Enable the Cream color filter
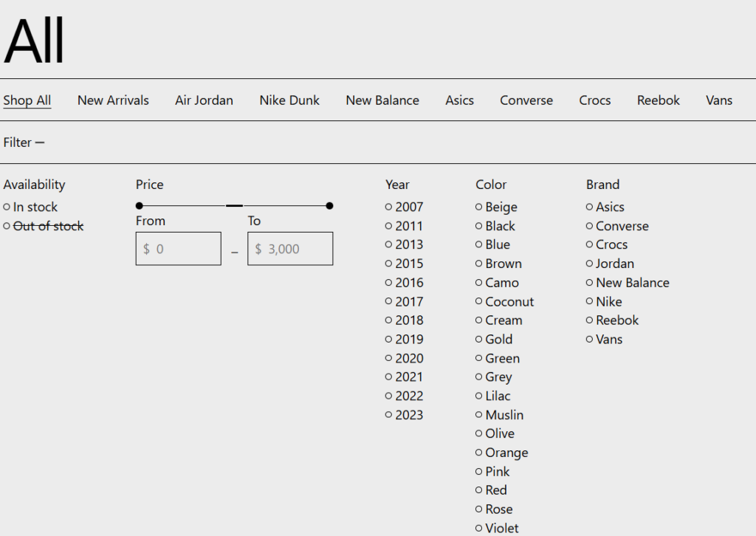The height and width of the screenshot is (536, 756). [498, 320]
